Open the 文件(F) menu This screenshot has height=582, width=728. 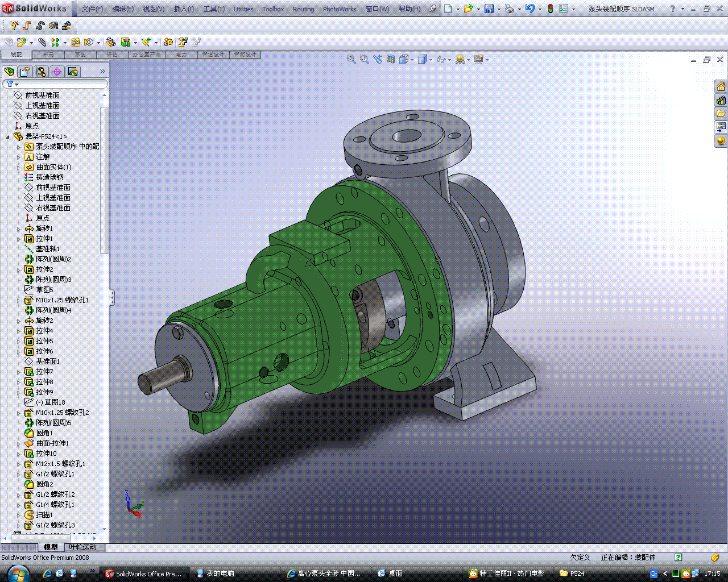click(x=92, y=9)
